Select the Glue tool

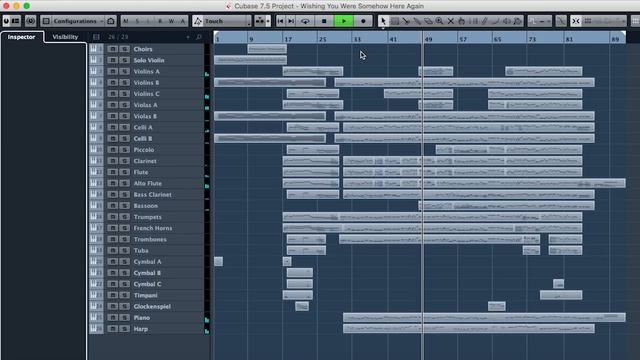click(x=417, y=21)
